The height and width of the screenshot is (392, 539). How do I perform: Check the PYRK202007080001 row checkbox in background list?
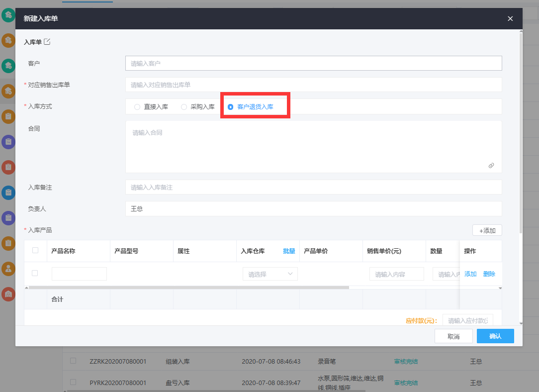(x=73, y=382)
